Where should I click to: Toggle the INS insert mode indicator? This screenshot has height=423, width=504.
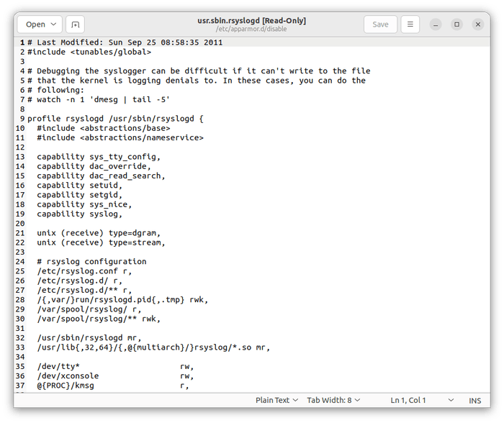coord(474,401)
